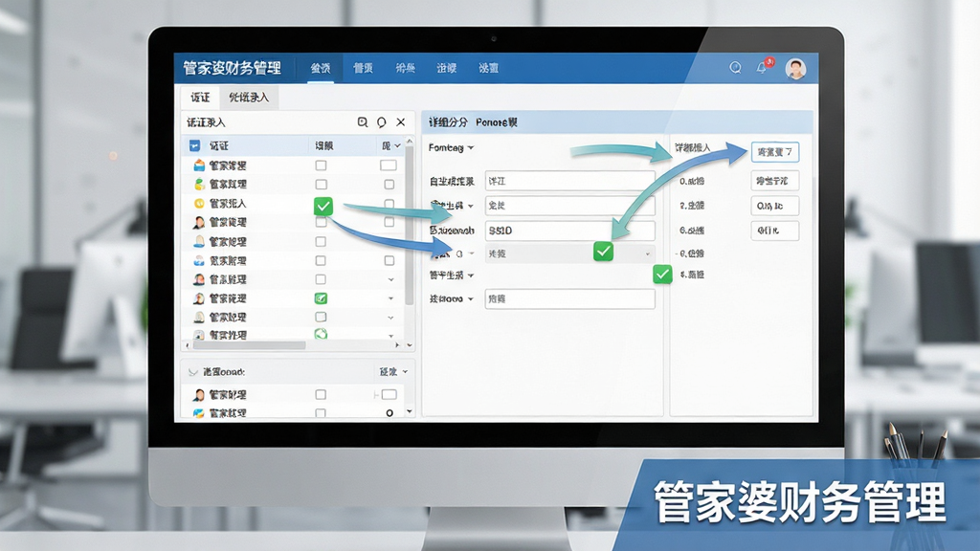Open the dropdown label beside the bottom input field
980x551 pixels.
tap(452, 299)
